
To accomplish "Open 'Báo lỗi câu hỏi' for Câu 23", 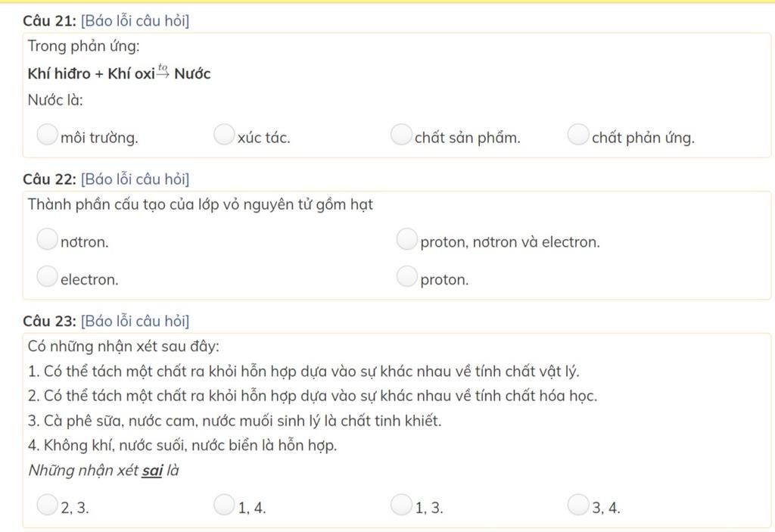I will pos(135,322).
